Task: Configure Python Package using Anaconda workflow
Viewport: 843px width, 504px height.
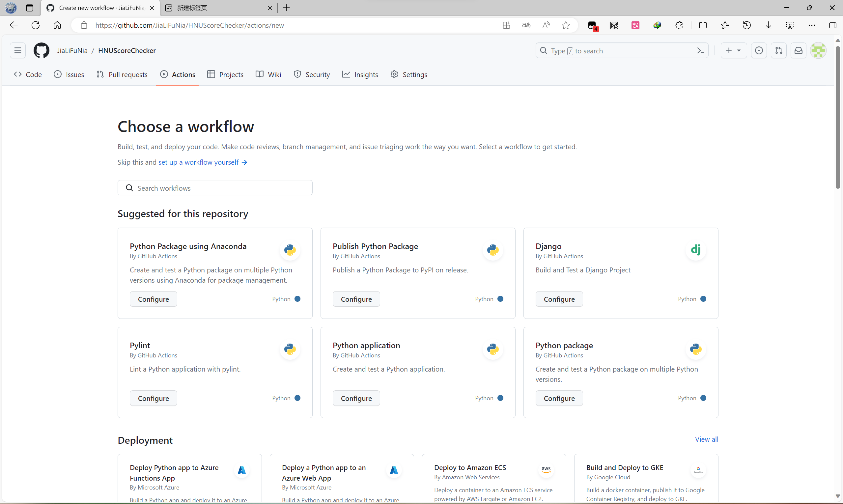Action: pos(153,299)
